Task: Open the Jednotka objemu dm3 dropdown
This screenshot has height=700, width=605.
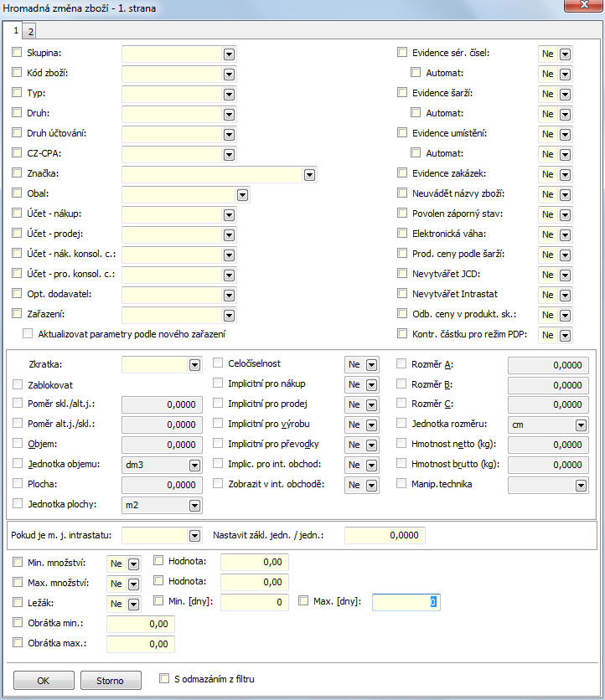Action: 194,466
